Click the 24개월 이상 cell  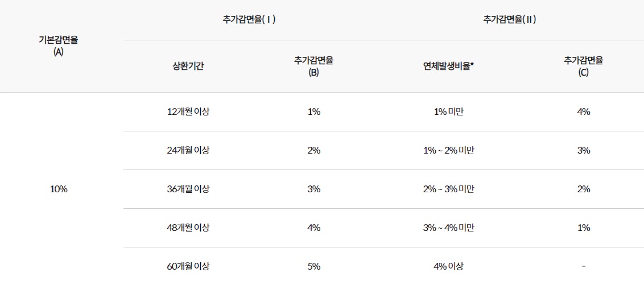point(188,150)
